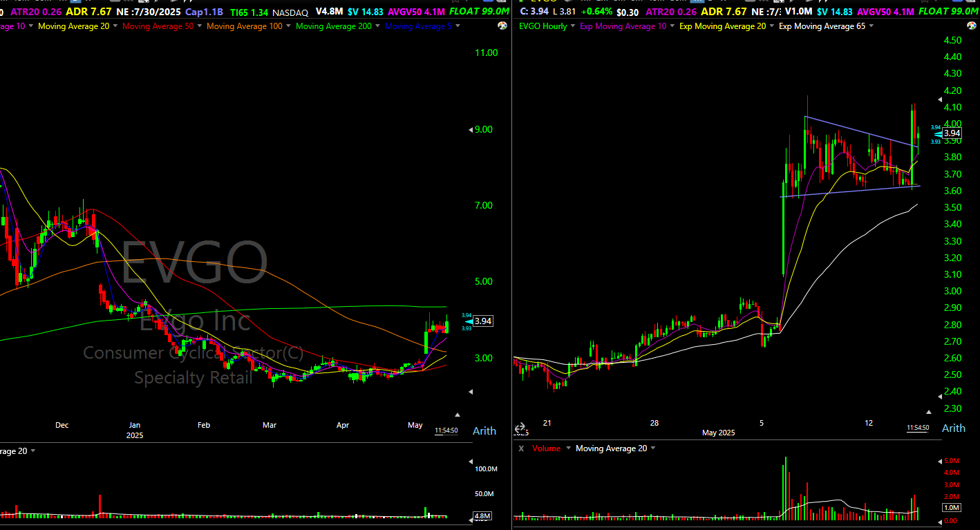The image size is (980, 530).
Task: Click the 1.0M volume box on the hourly chart
Action: point(951,508)
